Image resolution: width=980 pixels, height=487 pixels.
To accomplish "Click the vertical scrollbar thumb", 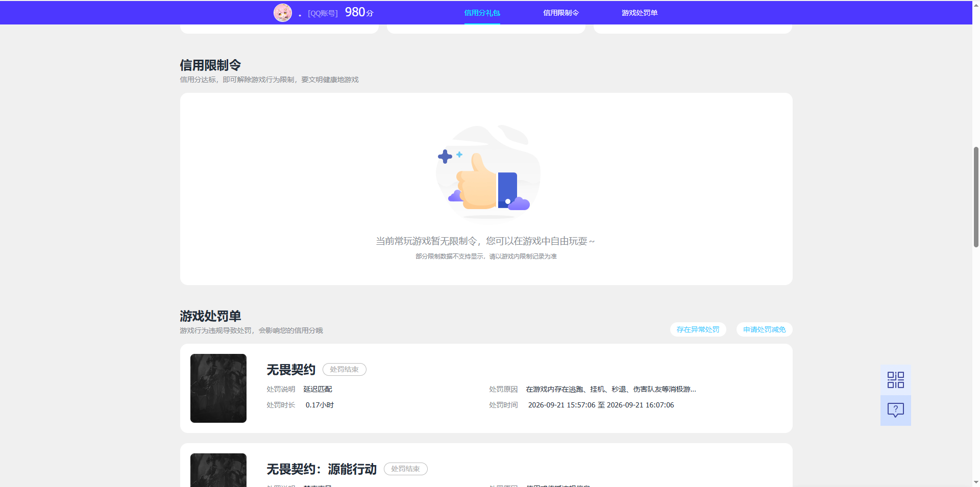I will coord(976,197).
